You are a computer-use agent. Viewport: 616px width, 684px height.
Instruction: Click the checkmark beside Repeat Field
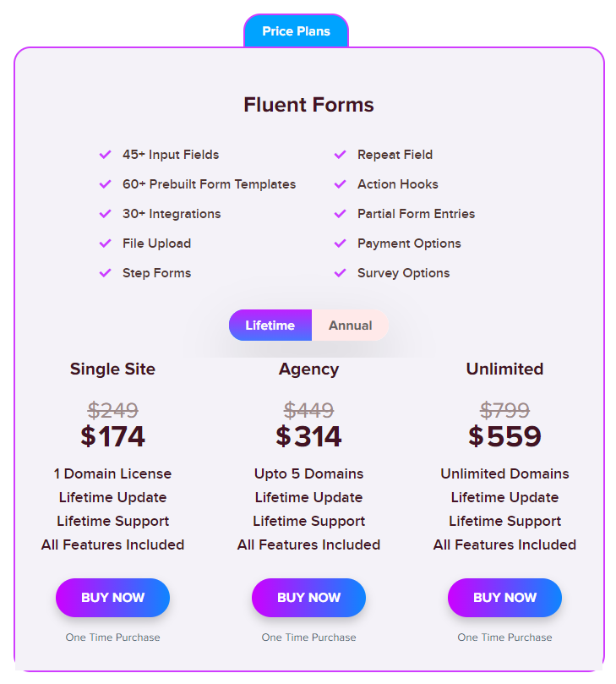point(340,155)
